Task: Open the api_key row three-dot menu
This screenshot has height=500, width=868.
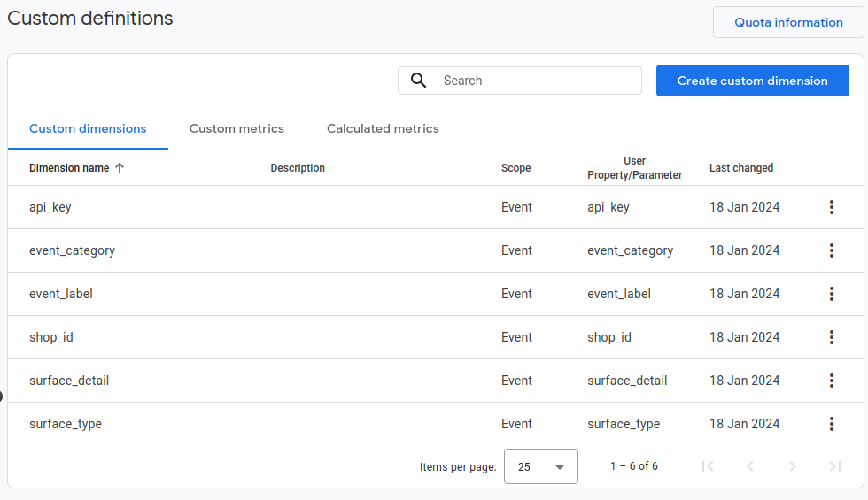Action: click(832, 207)
